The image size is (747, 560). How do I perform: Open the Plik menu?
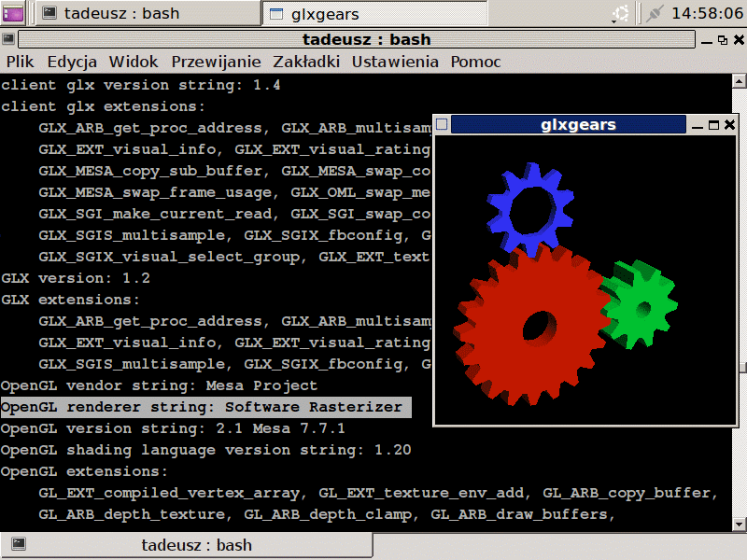(x=20, y=62)
